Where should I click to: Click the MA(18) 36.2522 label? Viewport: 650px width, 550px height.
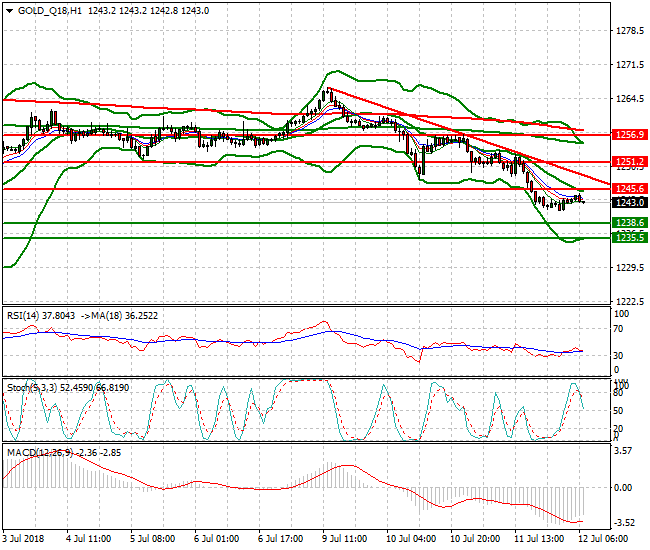(x=125, y=316)
